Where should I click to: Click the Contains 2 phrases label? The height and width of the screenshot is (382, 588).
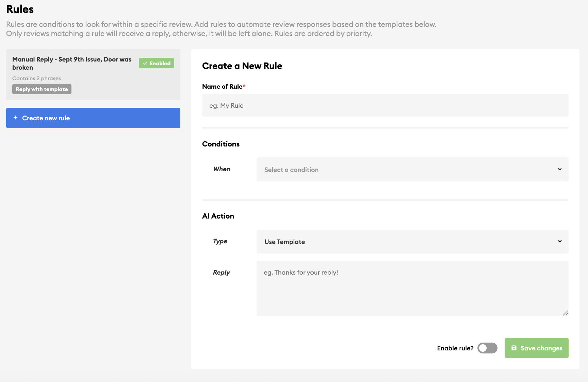(x=36, y=78)
